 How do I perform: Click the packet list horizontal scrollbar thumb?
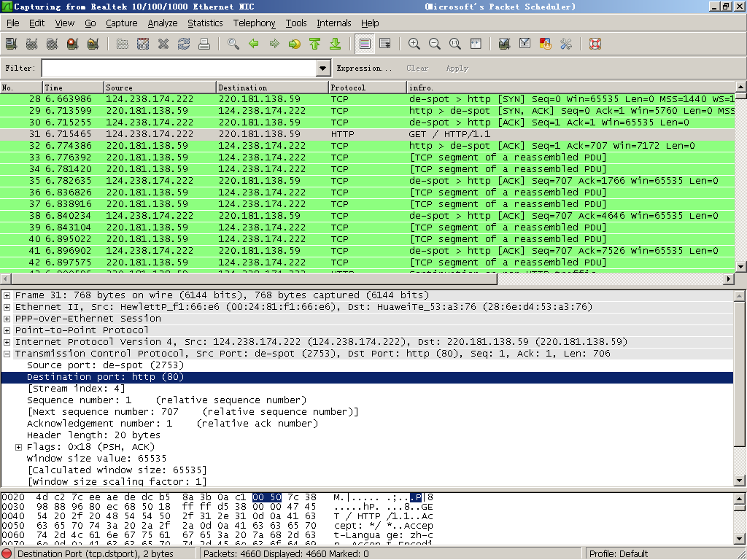click(253, 279)
